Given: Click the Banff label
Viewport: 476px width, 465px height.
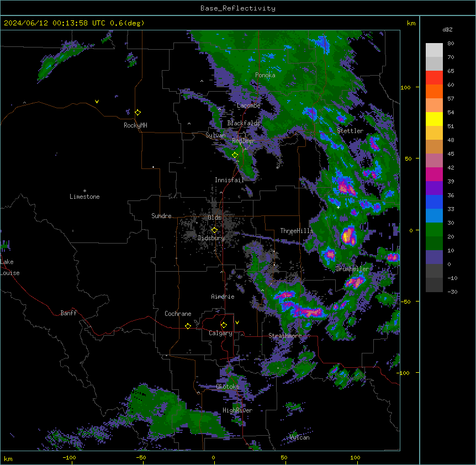Looking at the screenshot, I should tap(68, 313).
